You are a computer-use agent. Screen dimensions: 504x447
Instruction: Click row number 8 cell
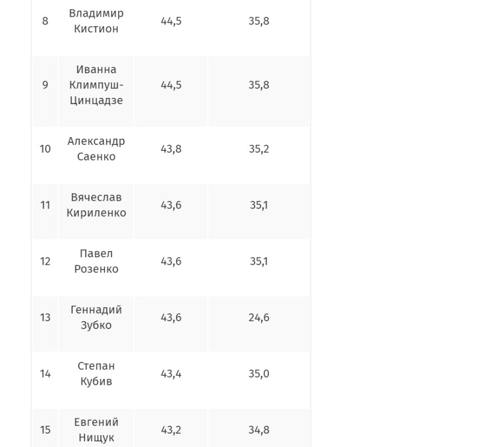coord(45,21)
